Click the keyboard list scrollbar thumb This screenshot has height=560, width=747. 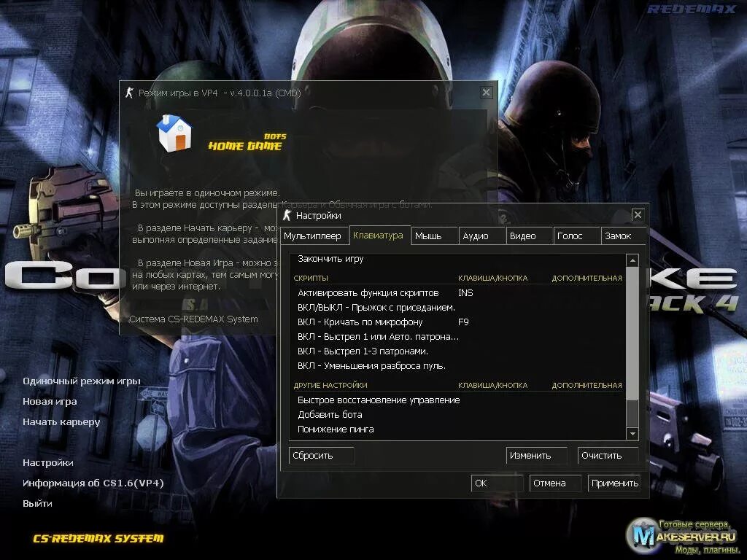pyautogui.click(x=632, y=333)
